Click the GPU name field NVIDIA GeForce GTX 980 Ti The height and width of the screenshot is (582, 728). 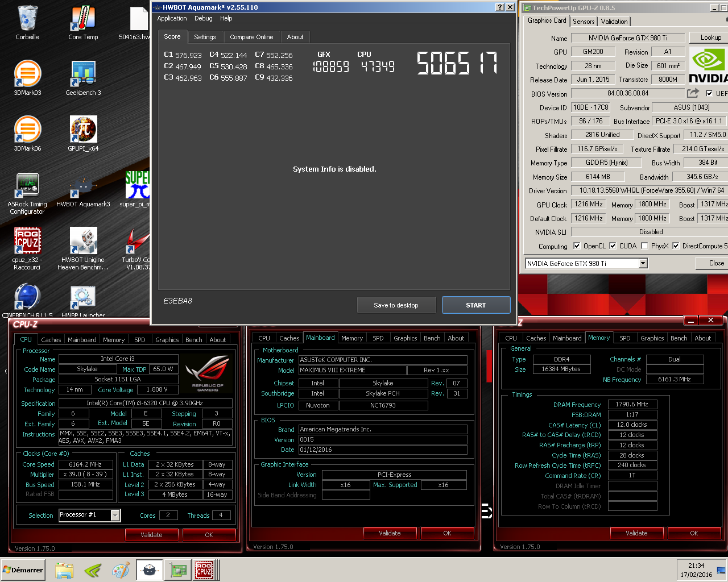click(x=628, y=38)
